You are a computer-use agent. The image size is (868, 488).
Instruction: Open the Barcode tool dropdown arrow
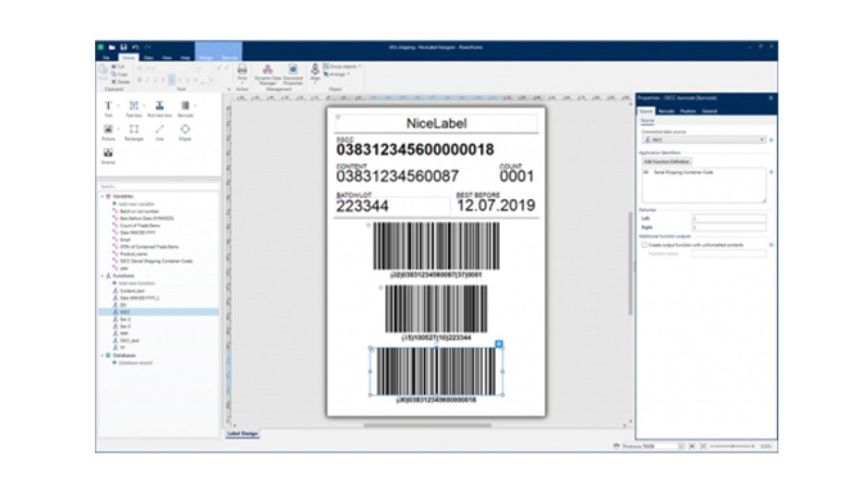pos(195,106)
